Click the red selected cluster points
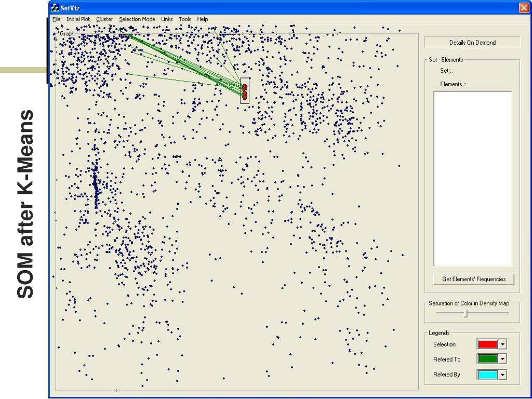Screen dimensions: 532x399 245,91
